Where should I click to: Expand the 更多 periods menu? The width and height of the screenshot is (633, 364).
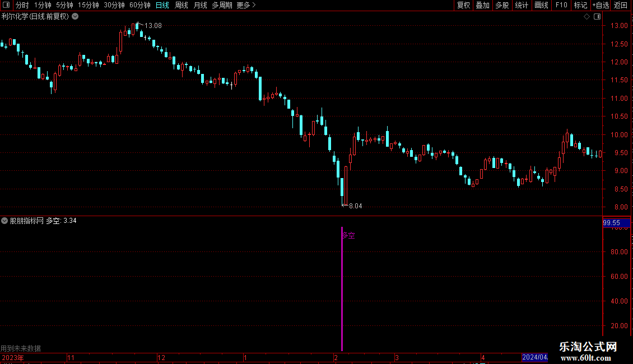(x=246, y=5)
